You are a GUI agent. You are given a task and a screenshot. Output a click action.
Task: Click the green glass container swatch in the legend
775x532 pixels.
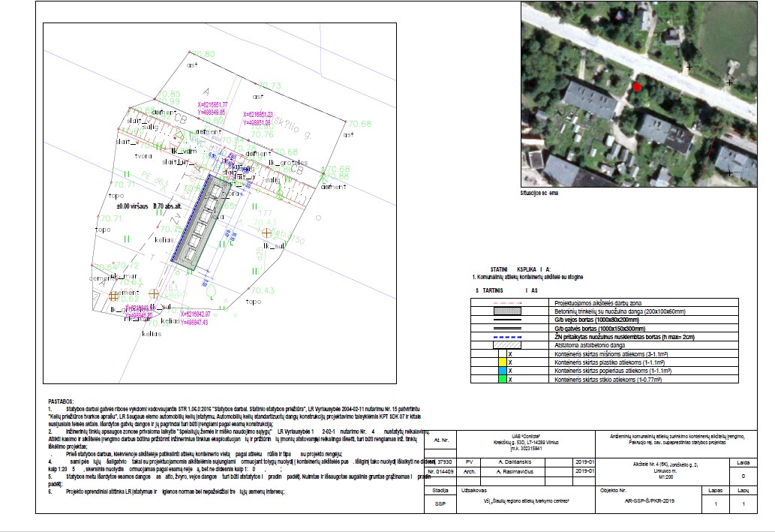pos(502,379)
